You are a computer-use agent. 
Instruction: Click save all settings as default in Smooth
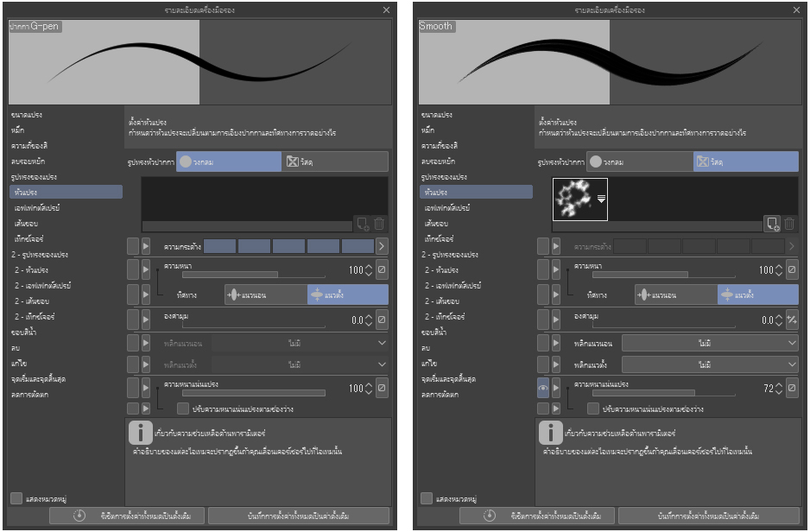[x=708, y=516]
